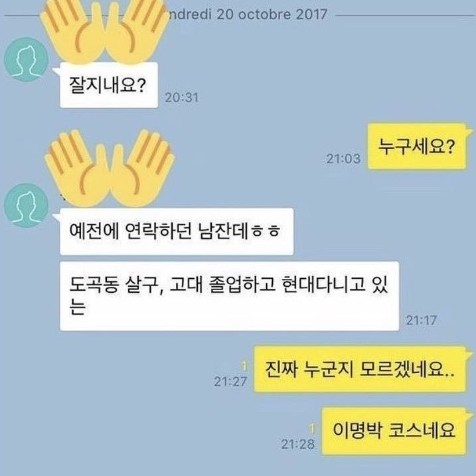The image size is (476, 476).
Task: Click the 21:03 timestamp
Action: pyautogui.click(x=344, y=159)
